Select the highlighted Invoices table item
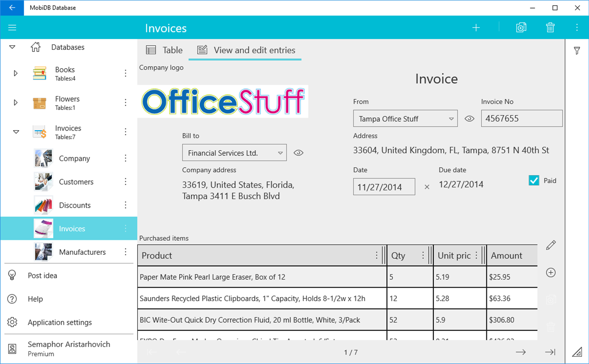Viewport: 589px width, 364px height. coord(69,228)
